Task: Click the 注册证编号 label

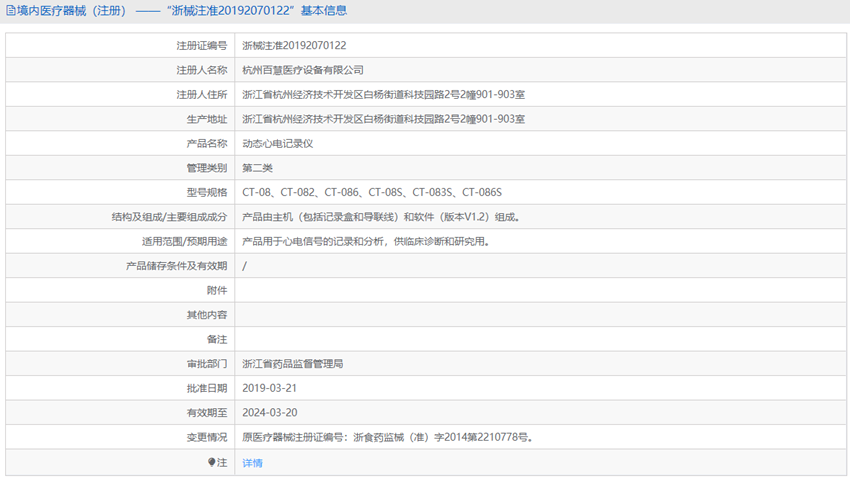Action: (202, 46)
